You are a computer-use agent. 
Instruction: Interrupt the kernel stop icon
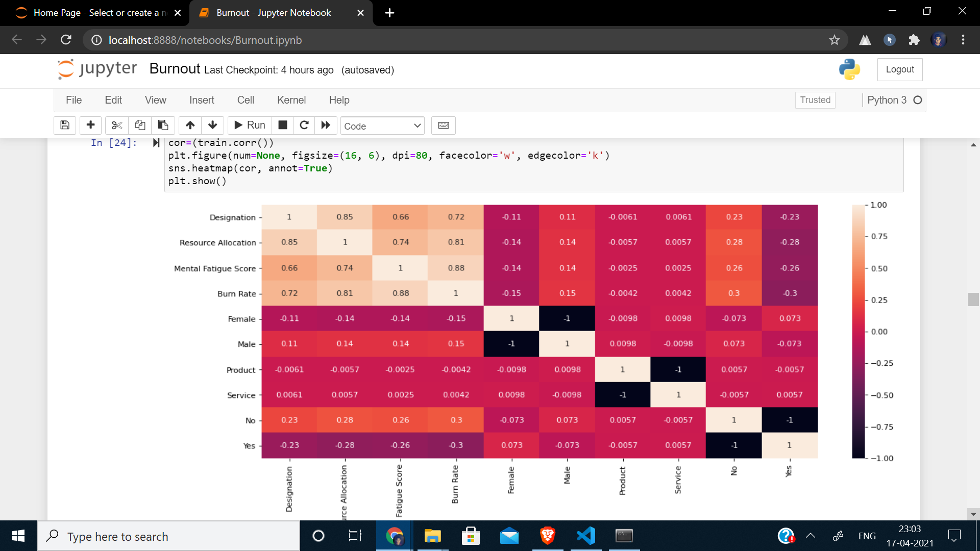(x=283, y=126)
